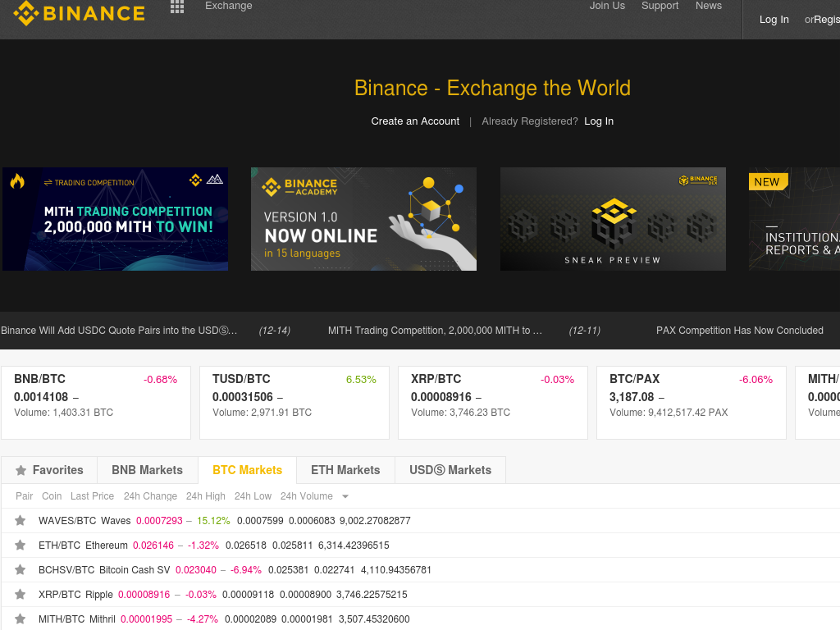Click WAVES last price 0.0007293
The image size is (840, 630).
159,521
